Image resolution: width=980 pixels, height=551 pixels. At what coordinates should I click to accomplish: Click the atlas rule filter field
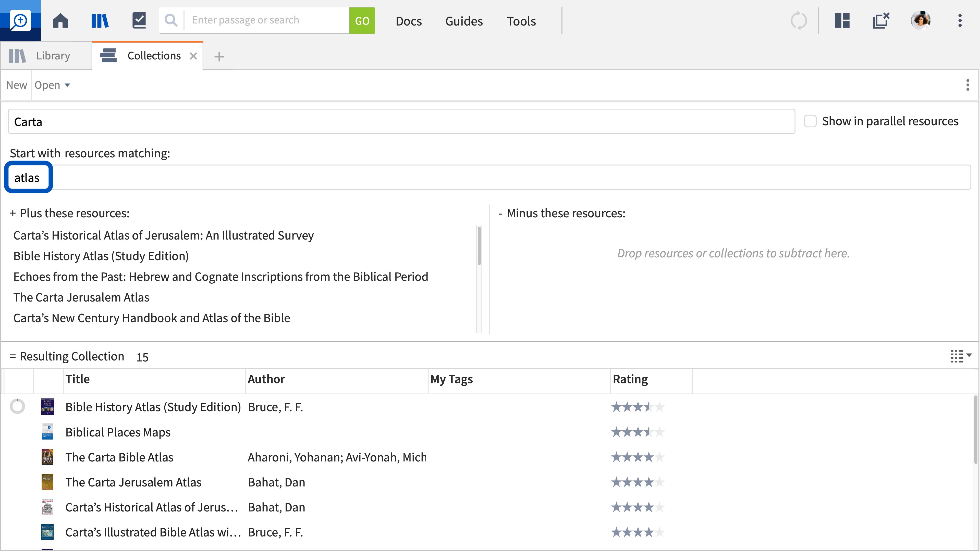click(489, 177)
